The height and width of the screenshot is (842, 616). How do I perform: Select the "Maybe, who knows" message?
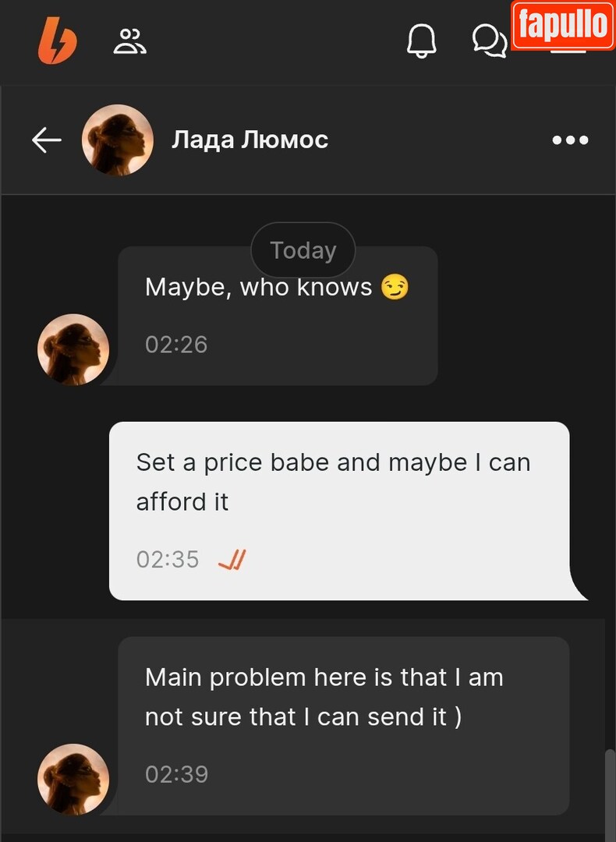click(x=259, y=288)
